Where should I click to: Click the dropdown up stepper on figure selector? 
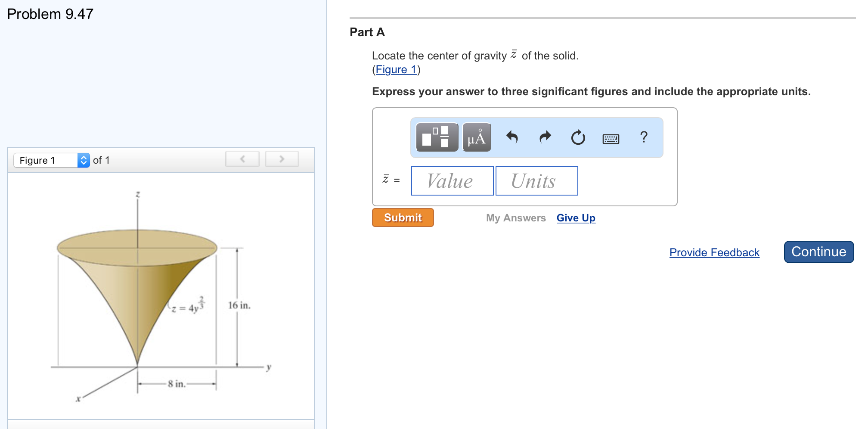point(83,158)
